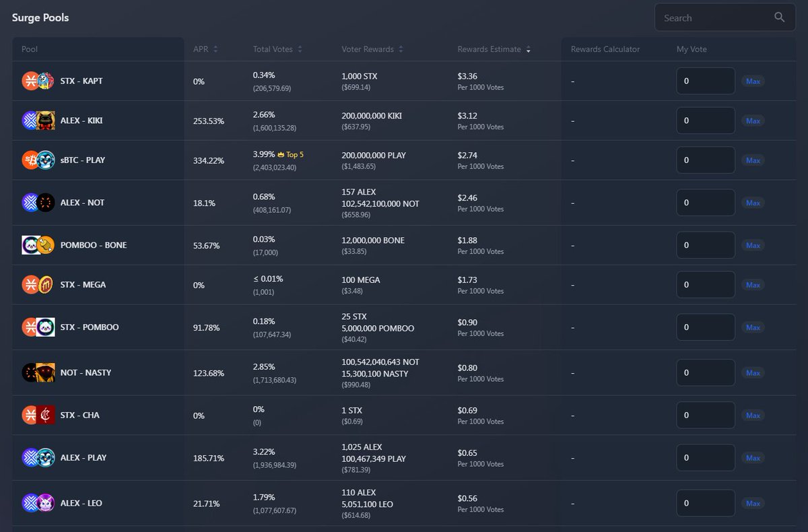Click the STX - CHA pool token icons

click(x=38, y=415)
